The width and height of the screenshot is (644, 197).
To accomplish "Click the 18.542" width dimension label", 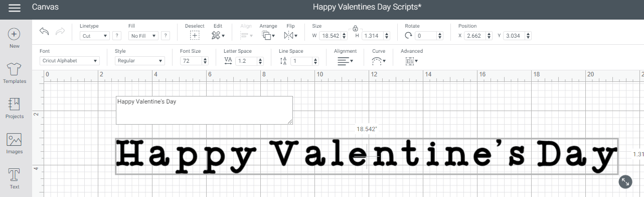I will tap(367, 129).
